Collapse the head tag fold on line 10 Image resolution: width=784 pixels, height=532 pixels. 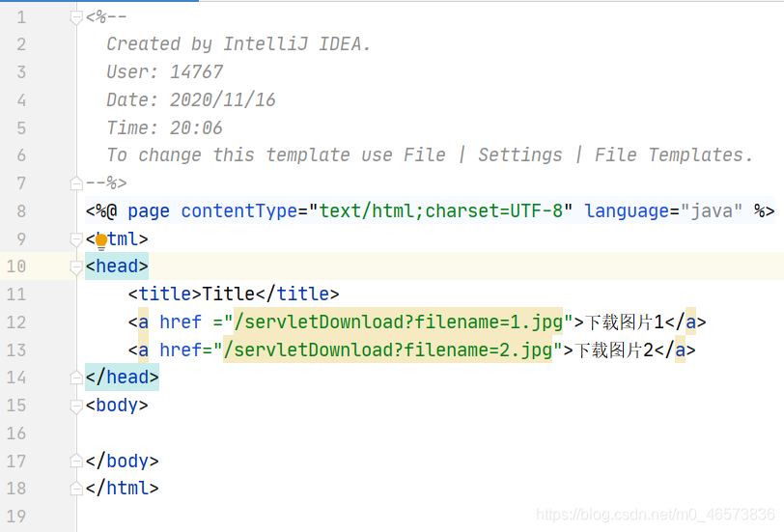click(x=76, y=267)
